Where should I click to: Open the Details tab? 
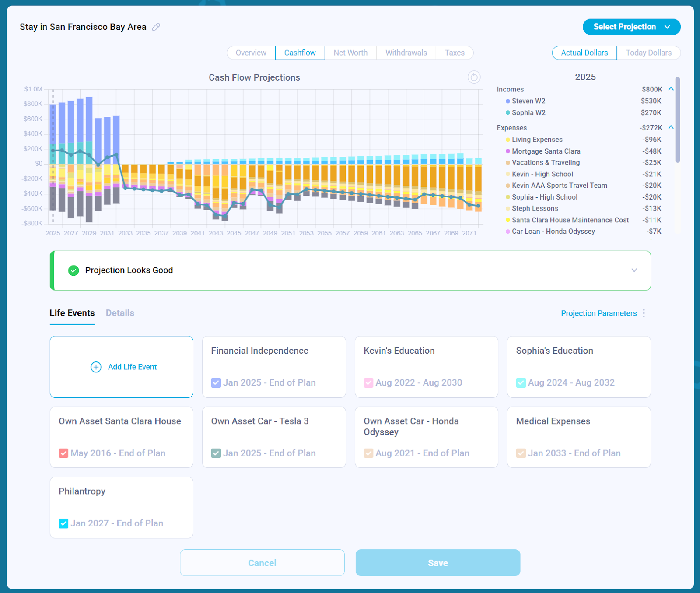point(120,313)
